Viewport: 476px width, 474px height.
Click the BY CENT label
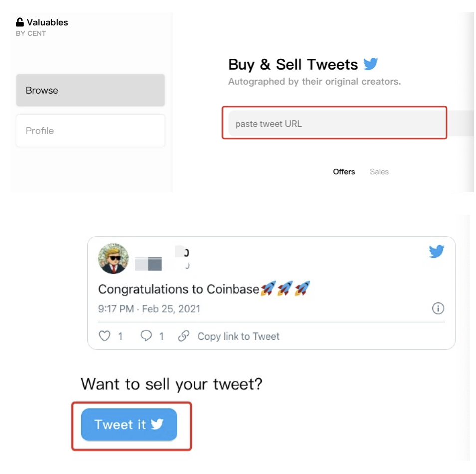tap(31, 34)
